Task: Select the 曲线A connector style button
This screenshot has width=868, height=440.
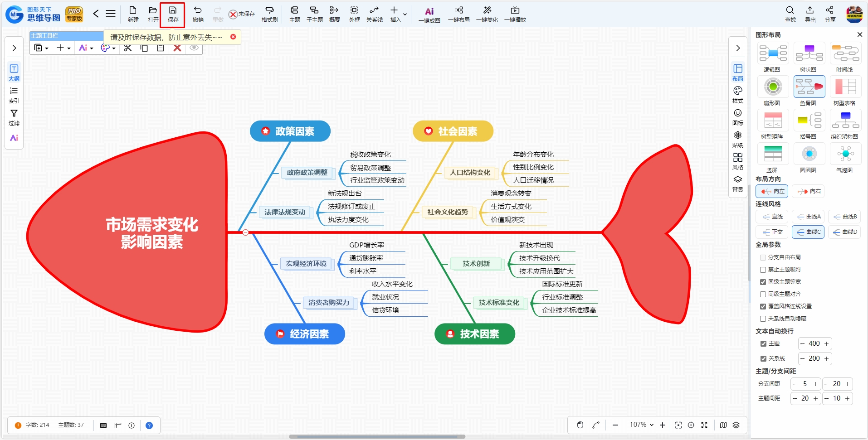Action: [808, 217]
